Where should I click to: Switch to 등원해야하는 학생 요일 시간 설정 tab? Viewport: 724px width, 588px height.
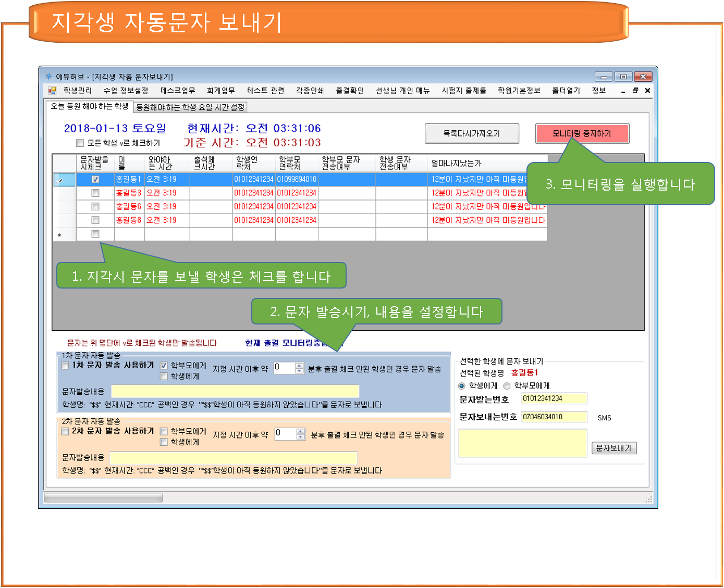190,107
